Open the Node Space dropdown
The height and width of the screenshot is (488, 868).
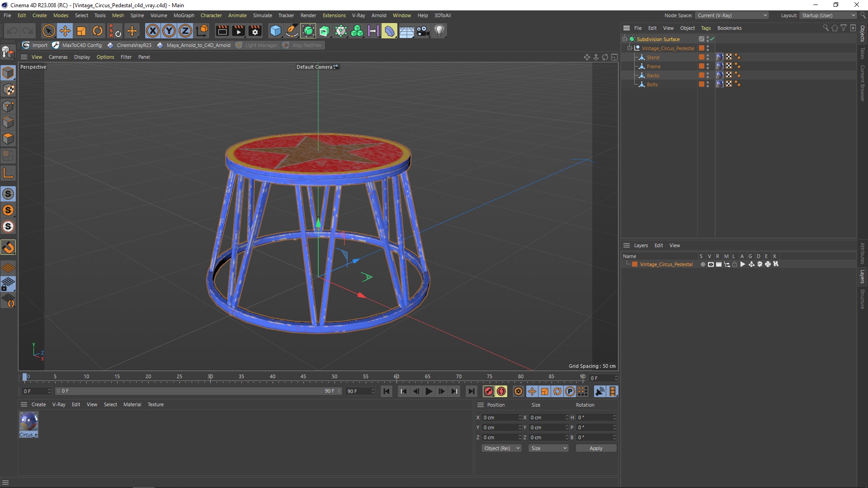(731, 15)
